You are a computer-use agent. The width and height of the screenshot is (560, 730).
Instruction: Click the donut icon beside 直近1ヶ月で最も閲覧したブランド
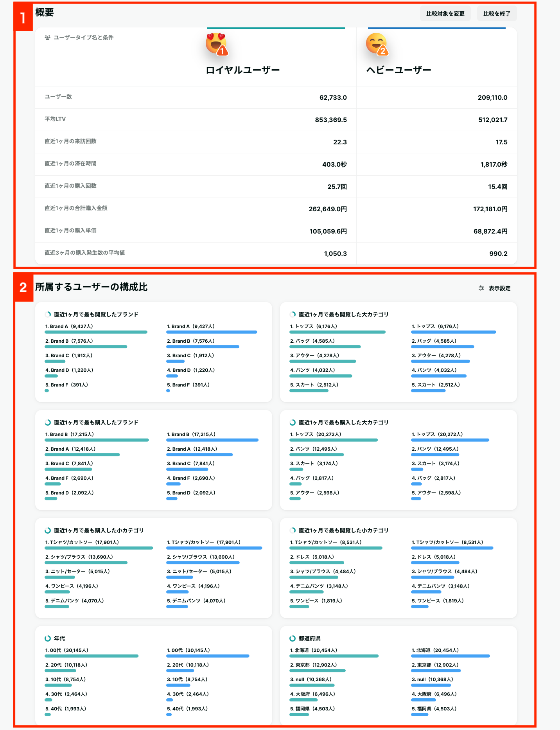[x=48, y=314]
